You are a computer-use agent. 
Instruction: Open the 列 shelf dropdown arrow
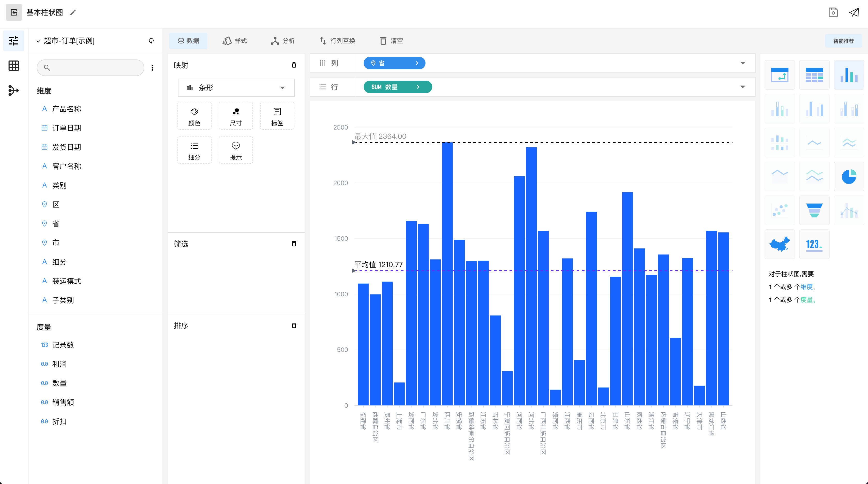tap(743, 63)
